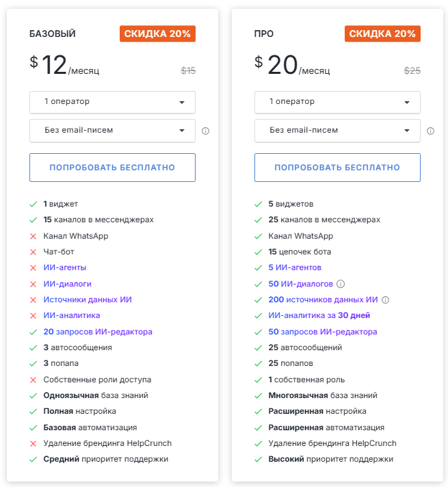The image size is (448, 487).
Task: Open 20 запросов ИИ-редактора link
Action: click(98, 332)
